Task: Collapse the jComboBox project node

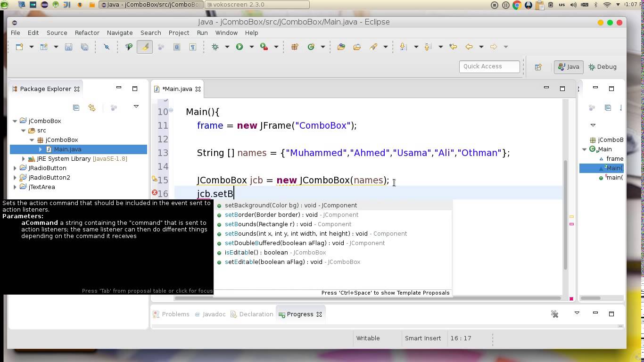Action: point(15,121)
